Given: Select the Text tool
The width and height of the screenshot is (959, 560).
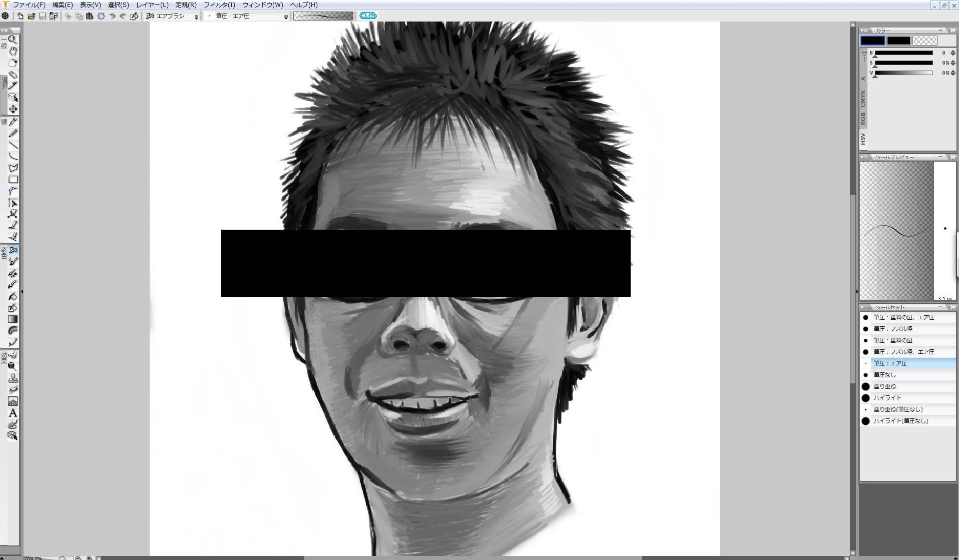Looking at the screenshot, I should click(13, 413).
